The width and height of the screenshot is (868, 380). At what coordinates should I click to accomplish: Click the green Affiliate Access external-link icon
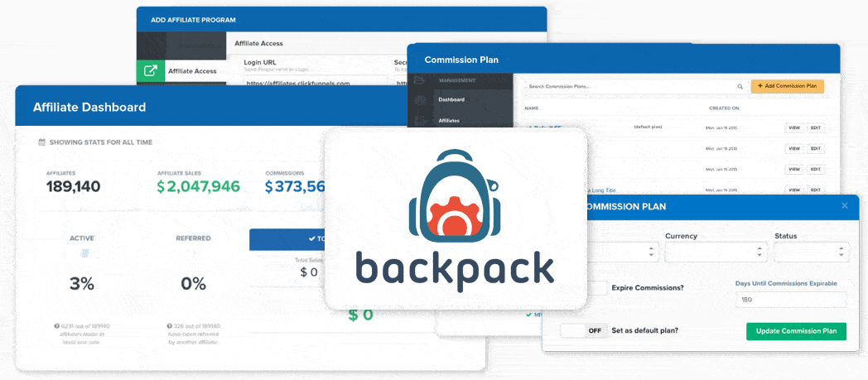(151, 71)
